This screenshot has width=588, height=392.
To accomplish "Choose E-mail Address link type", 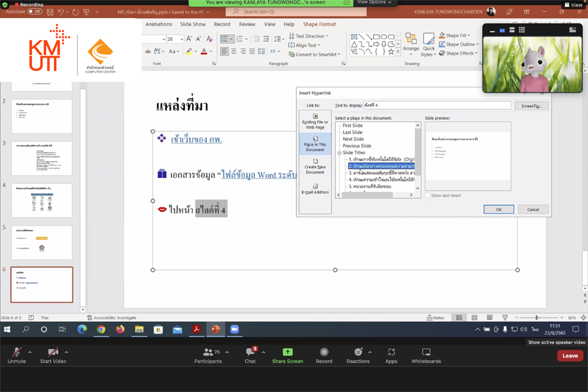I will [x=315, y=189].
